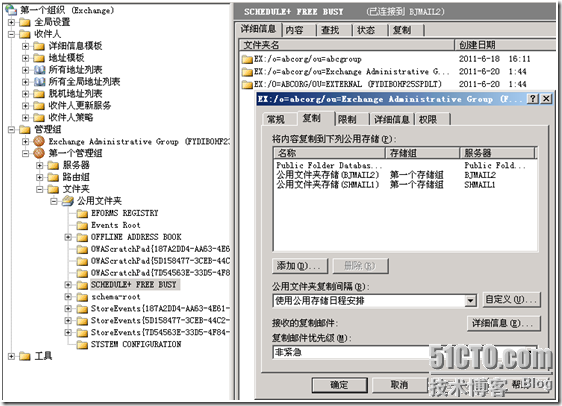Screen dimensions: 562x406
Task: Select 收件人策略 in the tree
Action: tap(71, 118)
